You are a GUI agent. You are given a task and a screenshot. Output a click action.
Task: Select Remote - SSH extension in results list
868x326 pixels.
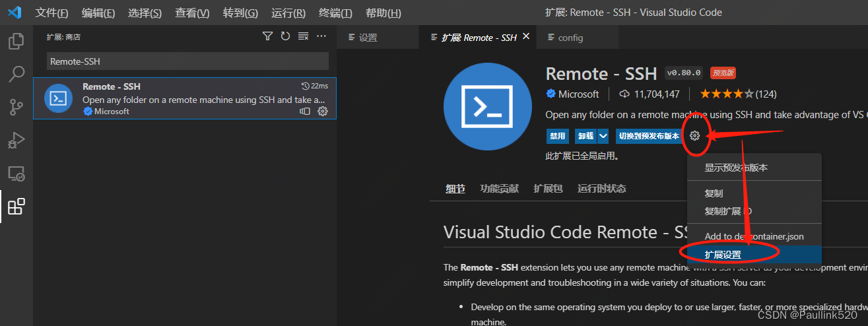tap(185, 98)
